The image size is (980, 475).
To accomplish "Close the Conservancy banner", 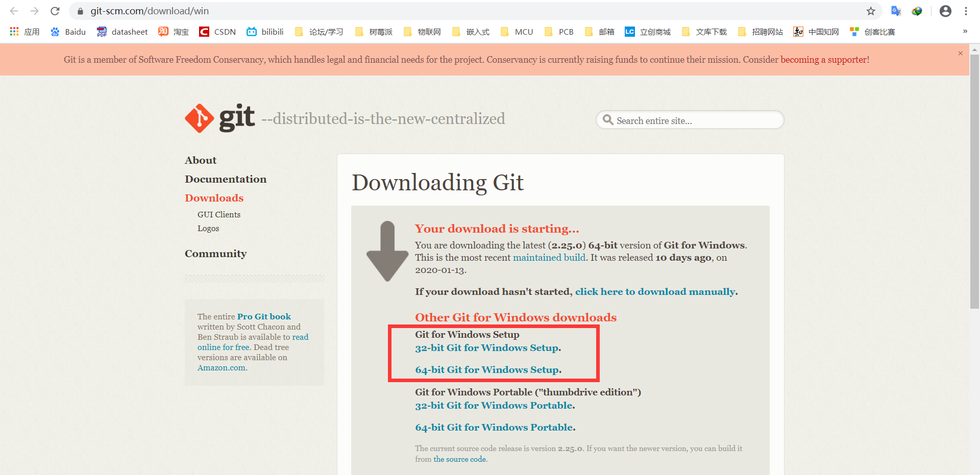I will (x=960, y=53).
